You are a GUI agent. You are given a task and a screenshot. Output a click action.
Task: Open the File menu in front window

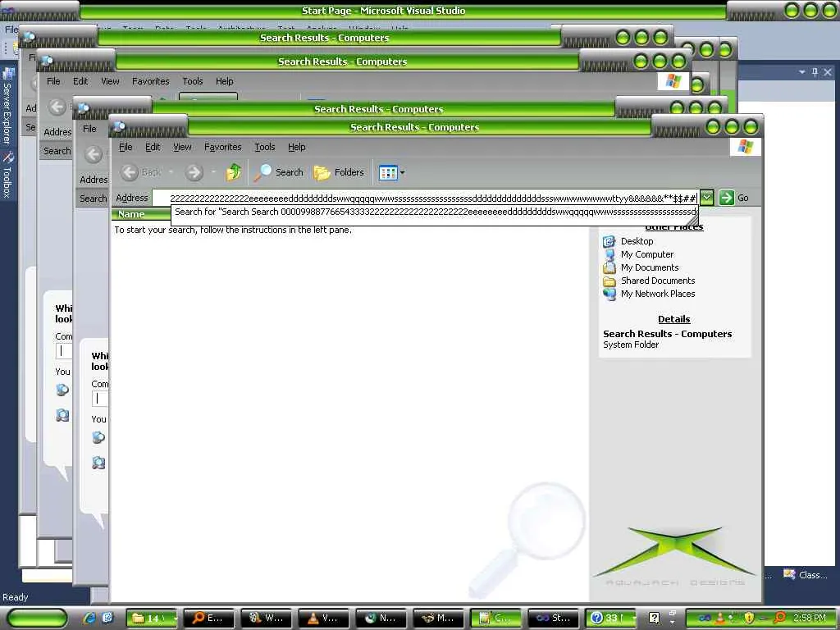click(126, 147)
